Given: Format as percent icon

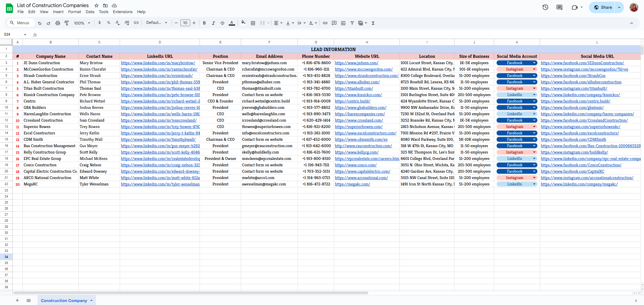Looking at the screenshot, I should click(x=109, y=23).
